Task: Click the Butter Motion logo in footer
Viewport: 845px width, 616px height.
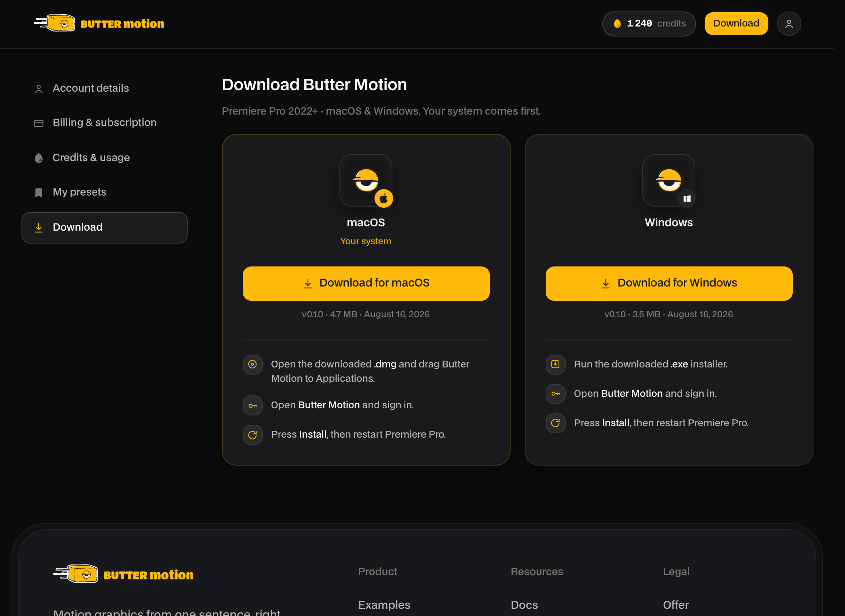Action: 124,574
